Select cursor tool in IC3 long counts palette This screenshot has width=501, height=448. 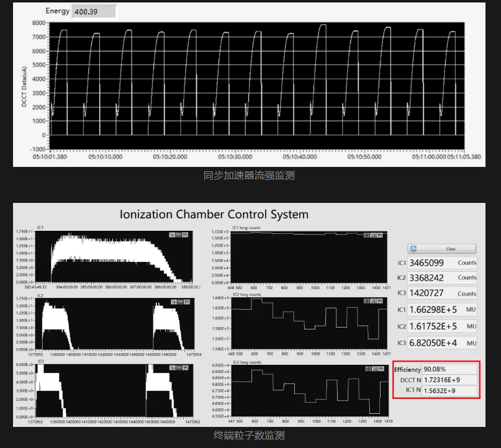(369, 368)
